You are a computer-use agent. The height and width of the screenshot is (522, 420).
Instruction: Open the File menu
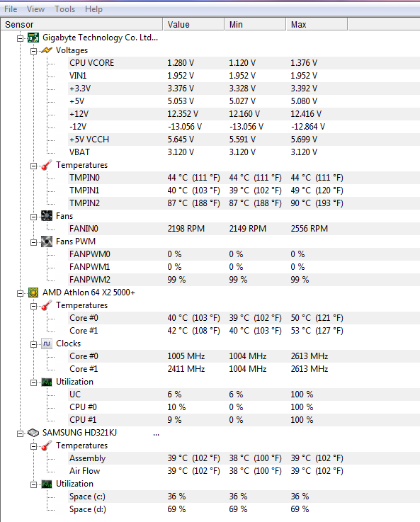click(x=11, y=9)
